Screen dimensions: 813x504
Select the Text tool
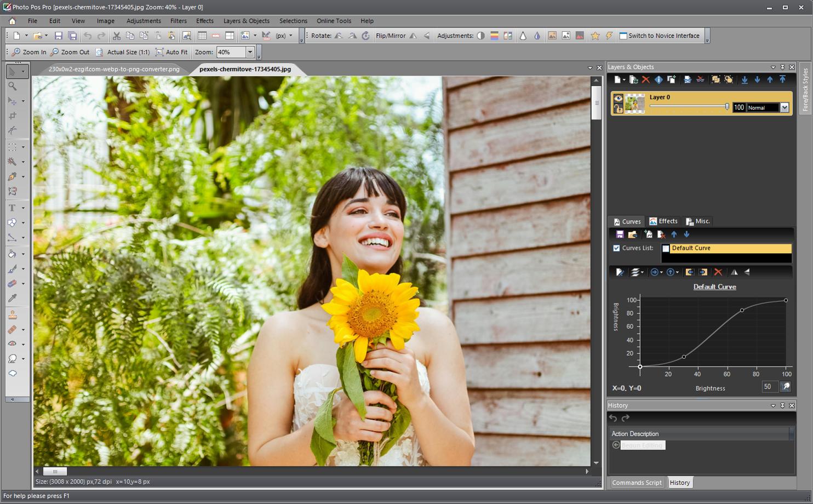tap(11, 208)
